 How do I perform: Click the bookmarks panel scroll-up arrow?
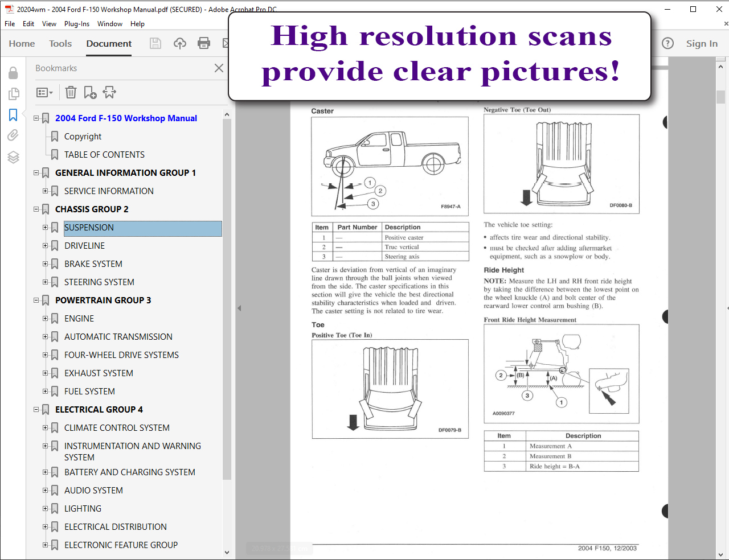click(x=227, y=114)
